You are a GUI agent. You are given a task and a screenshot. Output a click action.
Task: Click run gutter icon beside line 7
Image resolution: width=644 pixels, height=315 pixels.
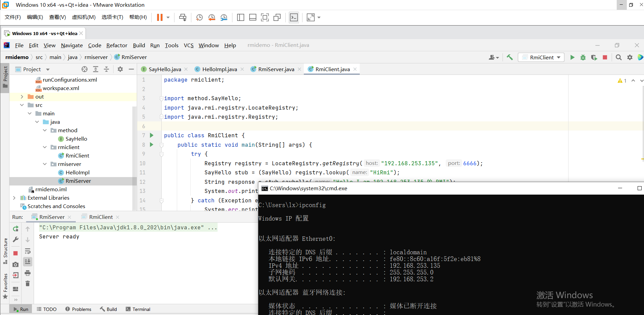(152, 135)
